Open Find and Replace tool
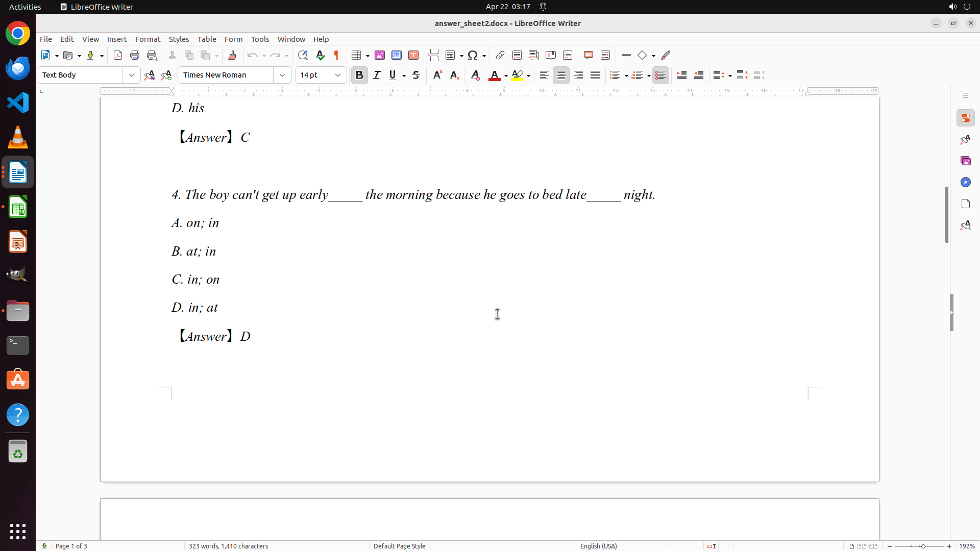This screenshot has width=980, height=551. click(x=303, y=55)
